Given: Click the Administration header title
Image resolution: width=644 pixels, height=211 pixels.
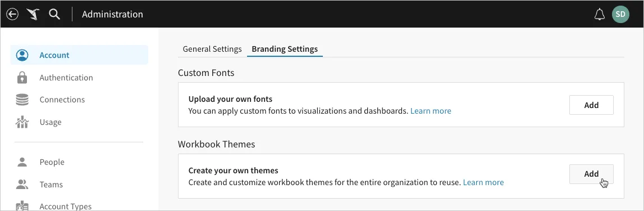Looking at the screenshot, I should click(x=112, y=15).
